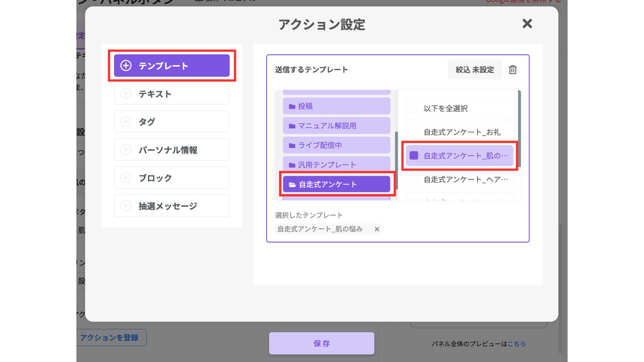644x362 pixels.
Task: Click the plus icon beside テキスト
Action: click(x=126, y=94)
